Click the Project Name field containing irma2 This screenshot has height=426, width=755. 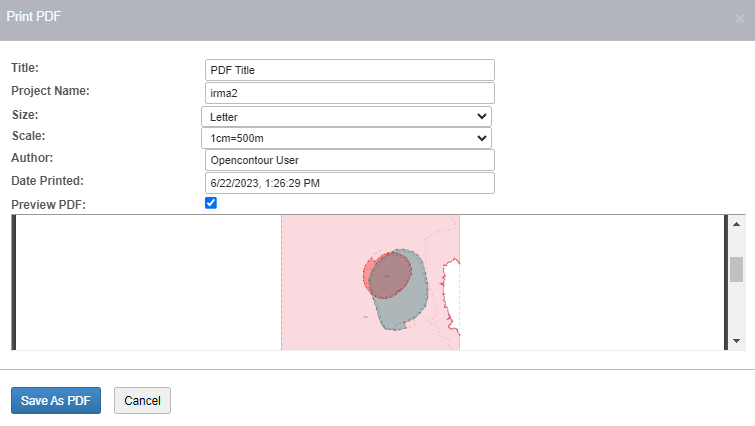(349, 93)
